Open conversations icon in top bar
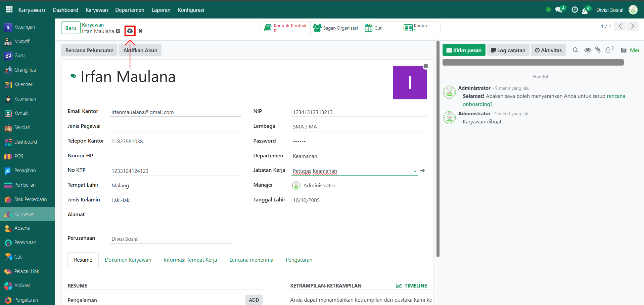644x305 pixels. pos(559,10)
